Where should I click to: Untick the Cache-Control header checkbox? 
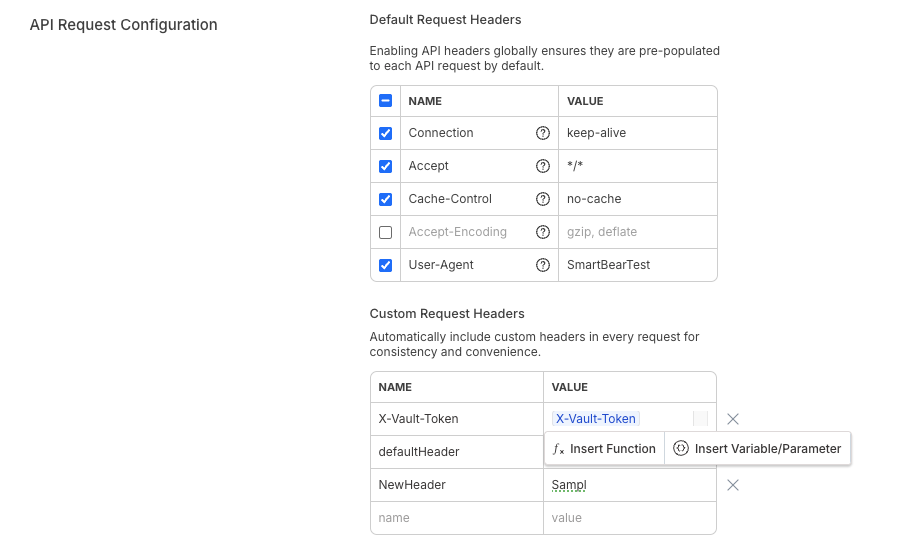click(x=386, y=199)
